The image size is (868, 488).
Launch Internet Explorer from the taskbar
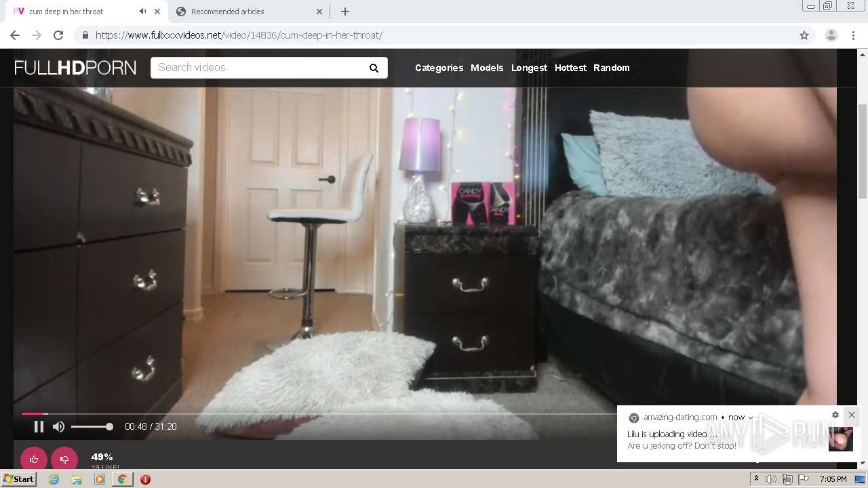click(54, 479)
